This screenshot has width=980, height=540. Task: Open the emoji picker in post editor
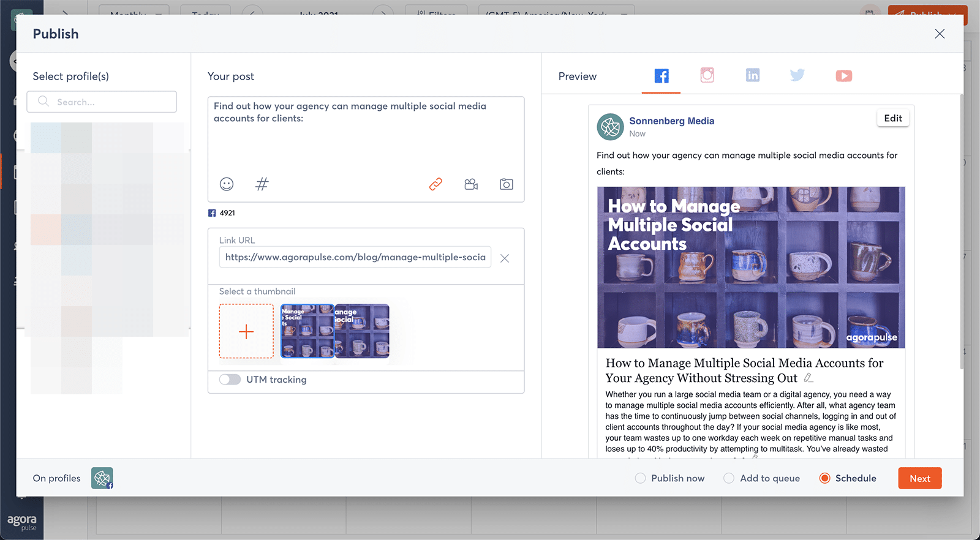point(227,184)
